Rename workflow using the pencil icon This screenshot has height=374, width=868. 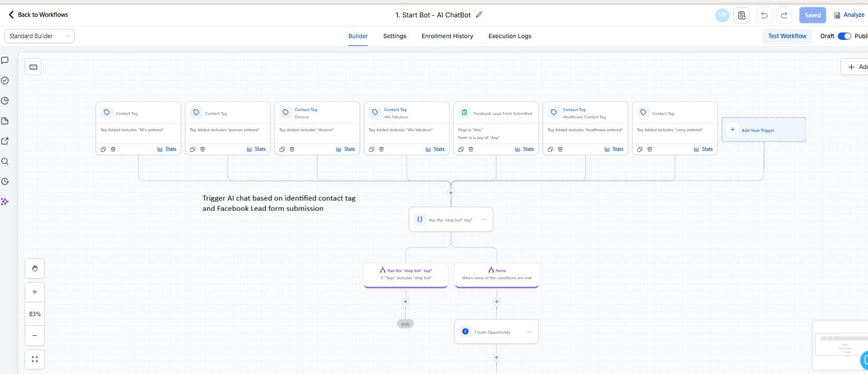coord(479,15)
